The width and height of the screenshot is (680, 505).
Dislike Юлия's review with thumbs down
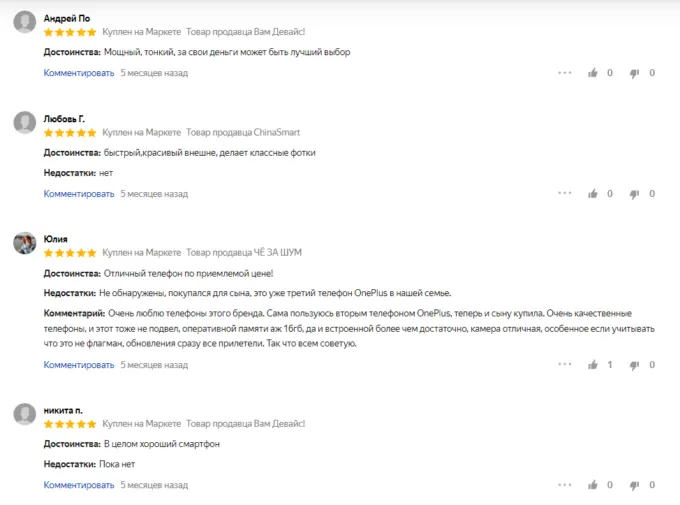(x=634, y=365)
